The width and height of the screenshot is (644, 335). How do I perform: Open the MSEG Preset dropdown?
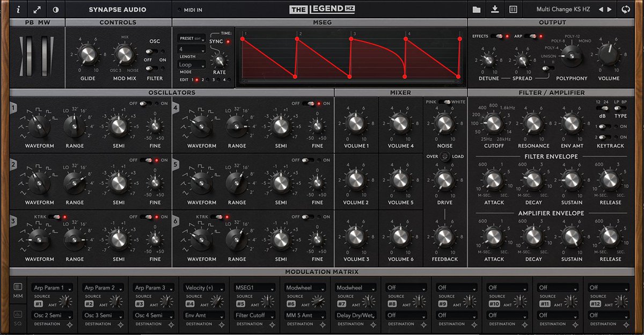tap(191, 39)
